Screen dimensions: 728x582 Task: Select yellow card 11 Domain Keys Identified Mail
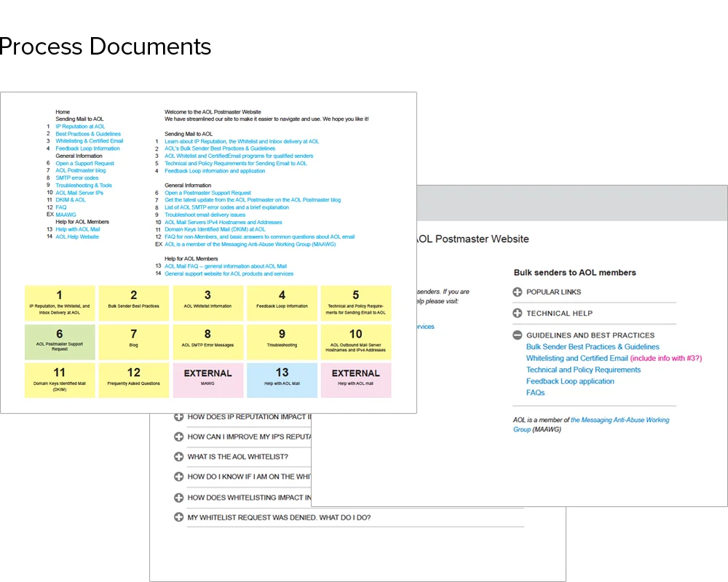tap(60, 380)
